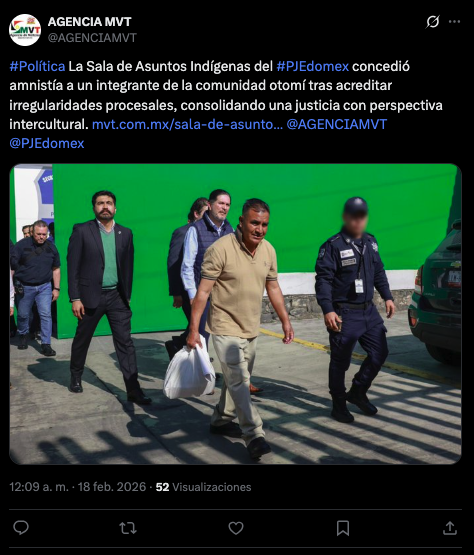The height and width of the screenshot is (555, 474).
Task: Click the tweet body text
Action: 227,105
